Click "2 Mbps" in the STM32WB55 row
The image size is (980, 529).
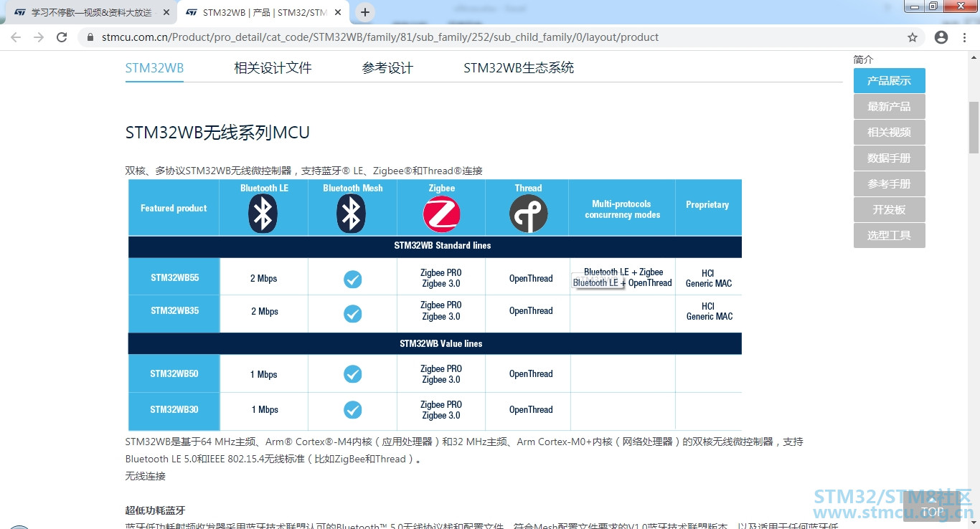(263, 279)
